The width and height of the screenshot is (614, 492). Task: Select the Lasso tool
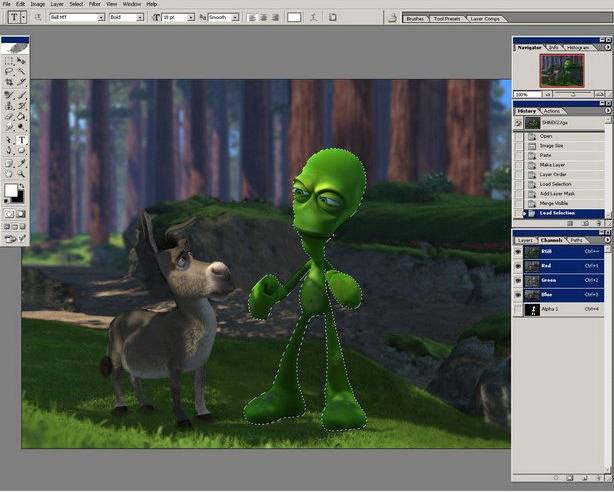pos(9,71)
